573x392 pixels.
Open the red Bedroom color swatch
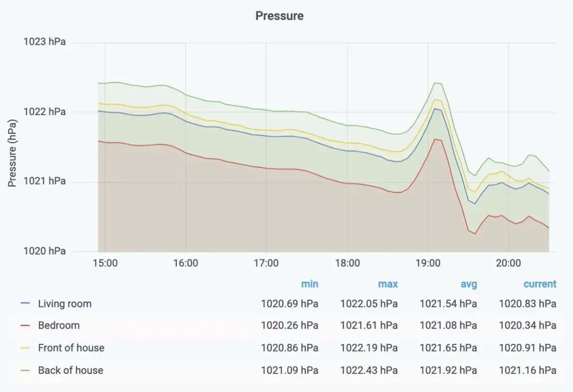[25, 325]
